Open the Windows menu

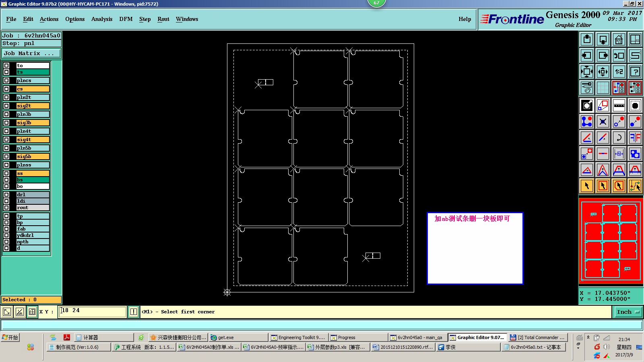(187, 19)
